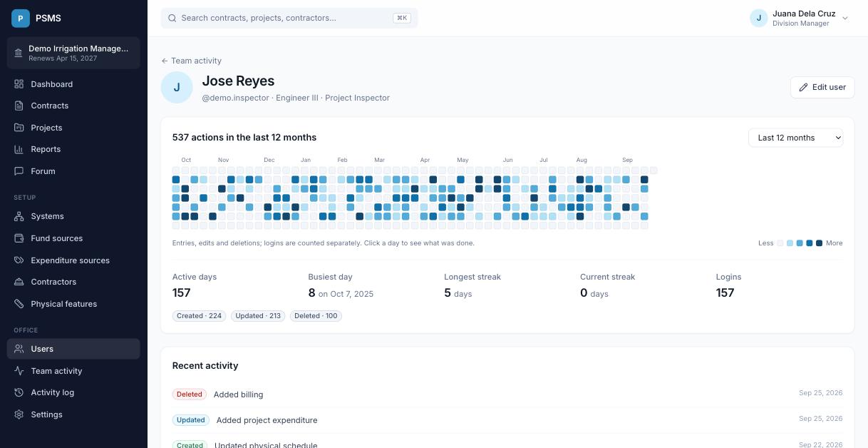Click the Edit user button
This screenshot has height=448, width=868.
click(822, 87)
